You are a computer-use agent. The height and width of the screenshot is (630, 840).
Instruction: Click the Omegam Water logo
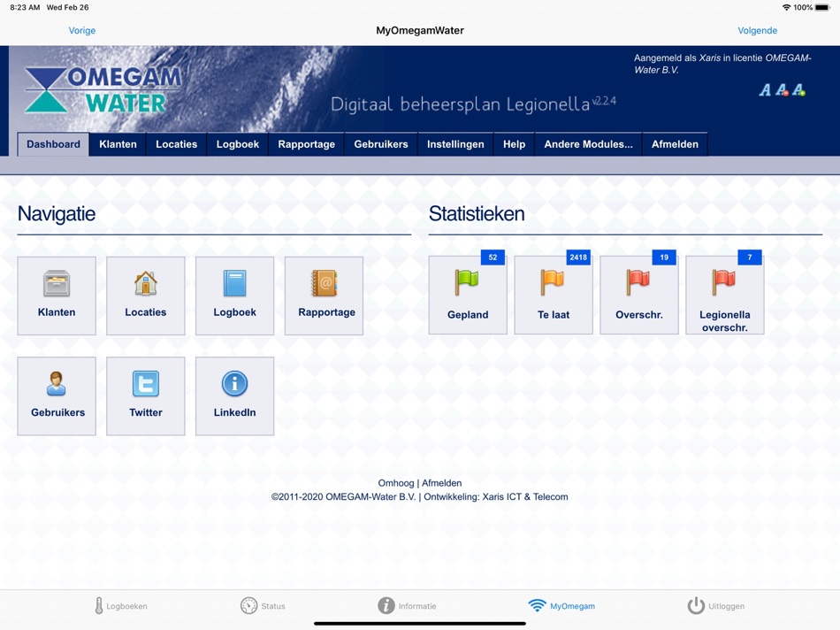pos(103,90)
